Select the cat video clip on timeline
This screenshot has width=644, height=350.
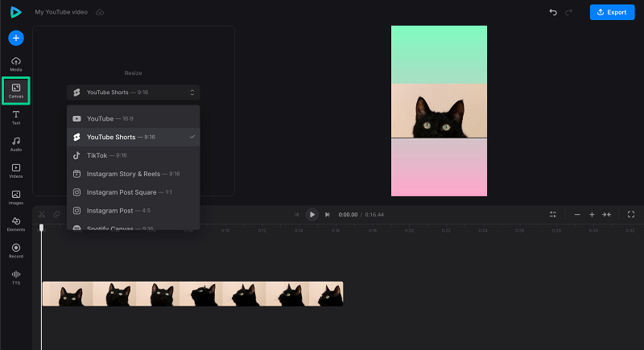point(192,294)
